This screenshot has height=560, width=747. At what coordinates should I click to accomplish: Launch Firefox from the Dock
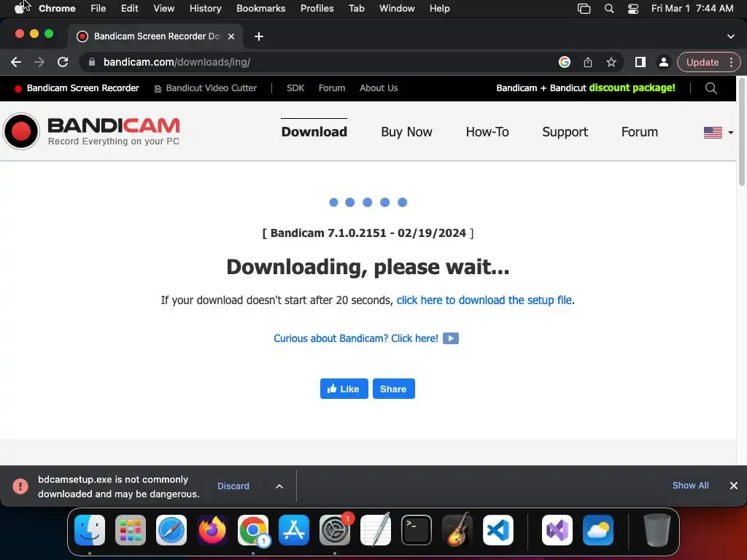coord(212,530)
